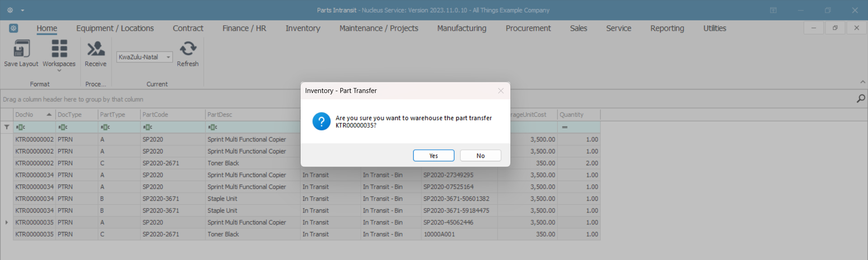This screenshot has width=868, height=260.
Task: Select cell 10000A001
Action: coord(459,234)
